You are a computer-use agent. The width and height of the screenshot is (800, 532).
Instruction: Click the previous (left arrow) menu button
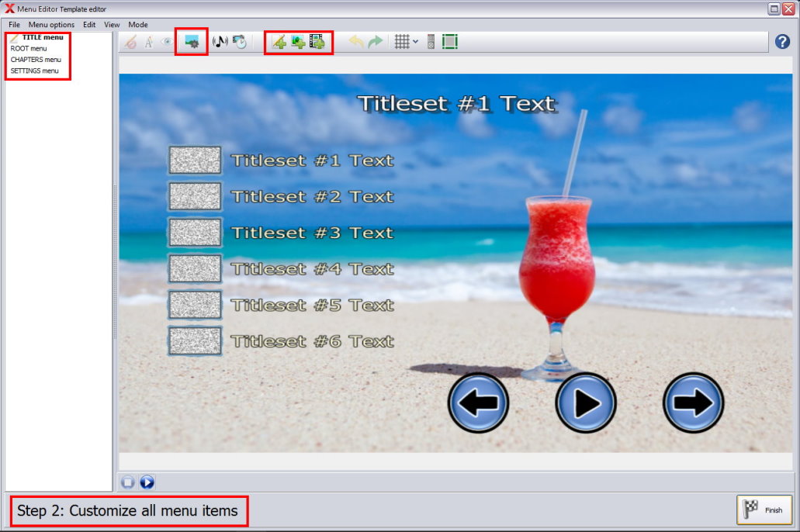coord(478,403)
